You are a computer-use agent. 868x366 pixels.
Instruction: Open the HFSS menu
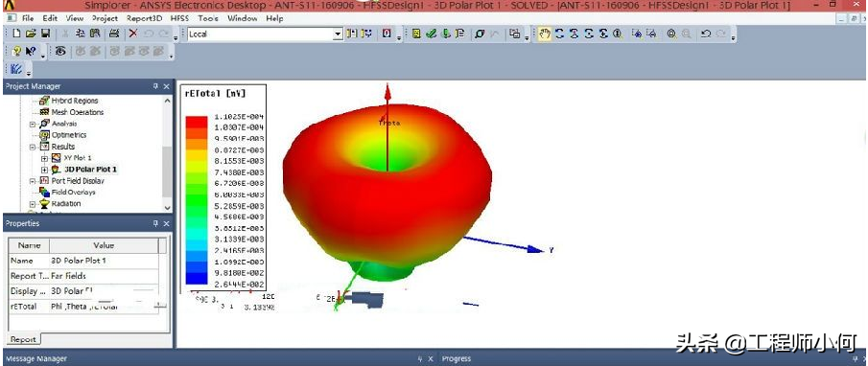[x=180, y=18]
